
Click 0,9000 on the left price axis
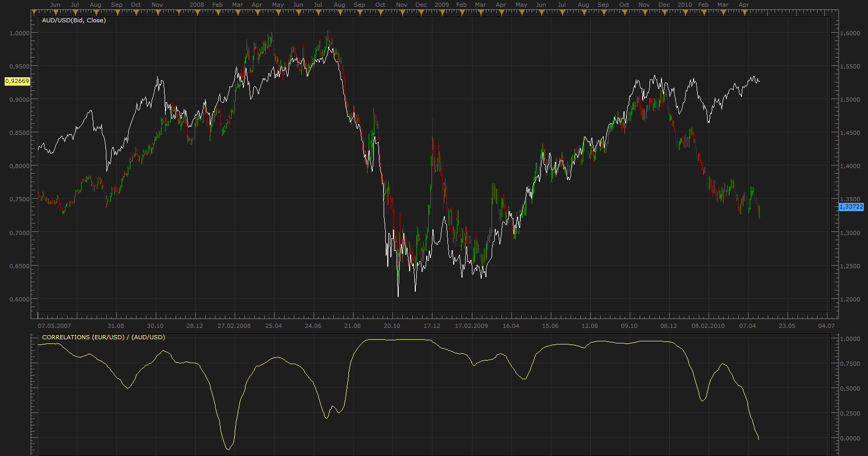(20, 100)
